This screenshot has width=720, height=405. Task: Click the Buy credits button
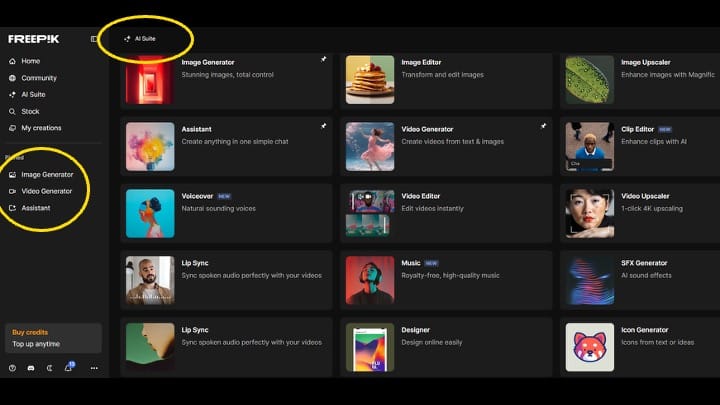[x=30, y=332]
